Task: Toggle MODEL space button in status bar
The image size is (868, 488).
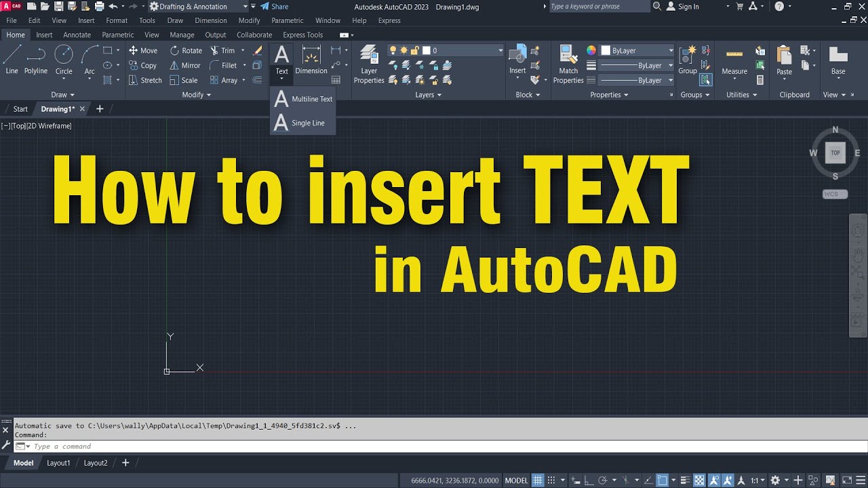Action: point(517,481)
